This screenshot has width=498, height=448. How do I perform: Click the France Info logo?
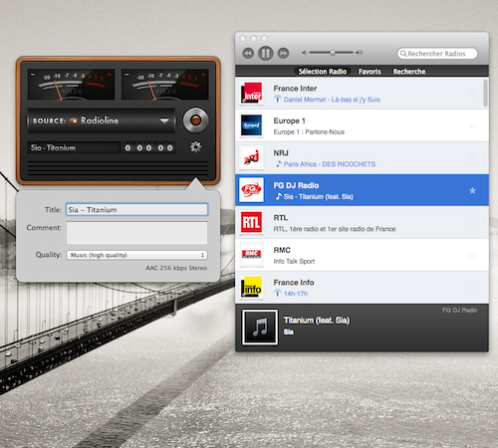coord(251,287)
